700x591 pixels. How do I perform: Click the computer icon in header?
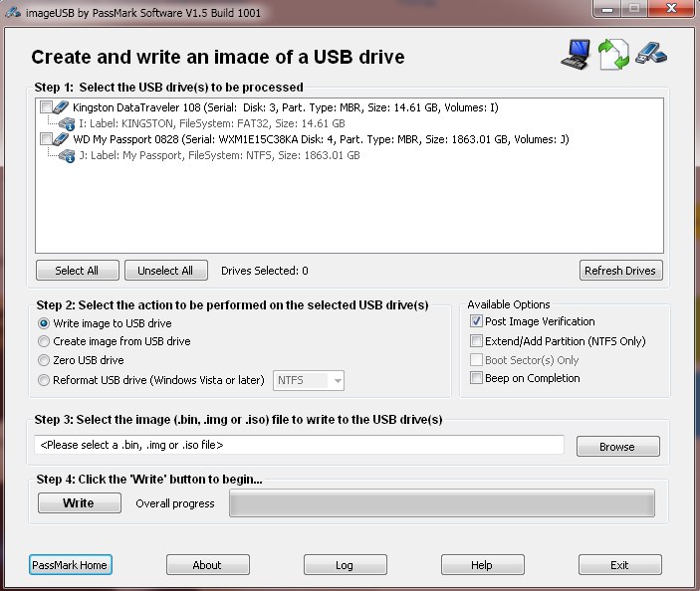pyautogui.click(x=575, y=55)
